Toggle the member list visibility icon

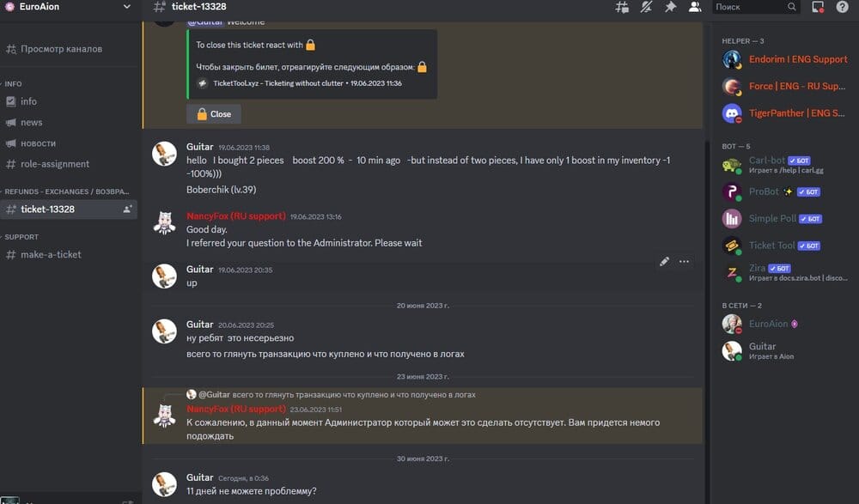[x=694, y=7]
